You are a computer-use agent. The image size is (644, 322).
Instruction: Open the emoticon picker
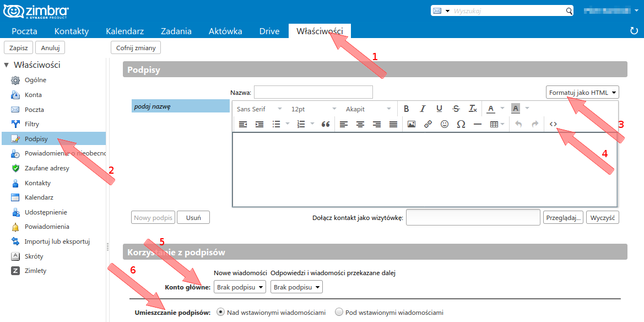(x=445, y=125)
